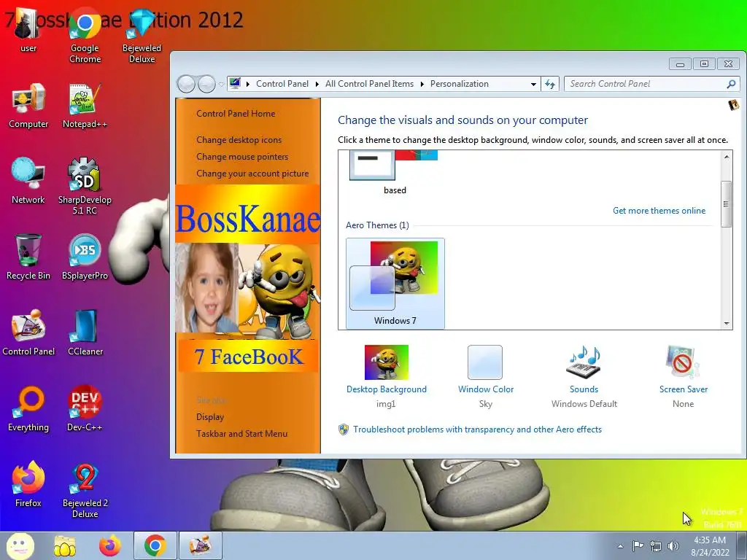Click the 'Aero Themes (1)' group heading

pos(377,225)
